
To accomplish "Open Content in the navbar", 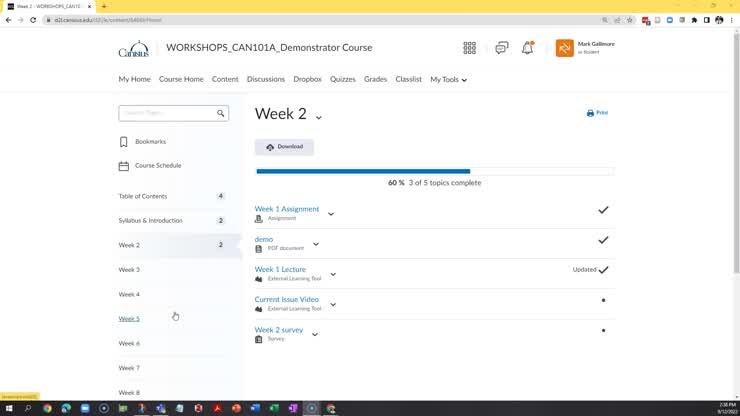I will pos(225,79).
